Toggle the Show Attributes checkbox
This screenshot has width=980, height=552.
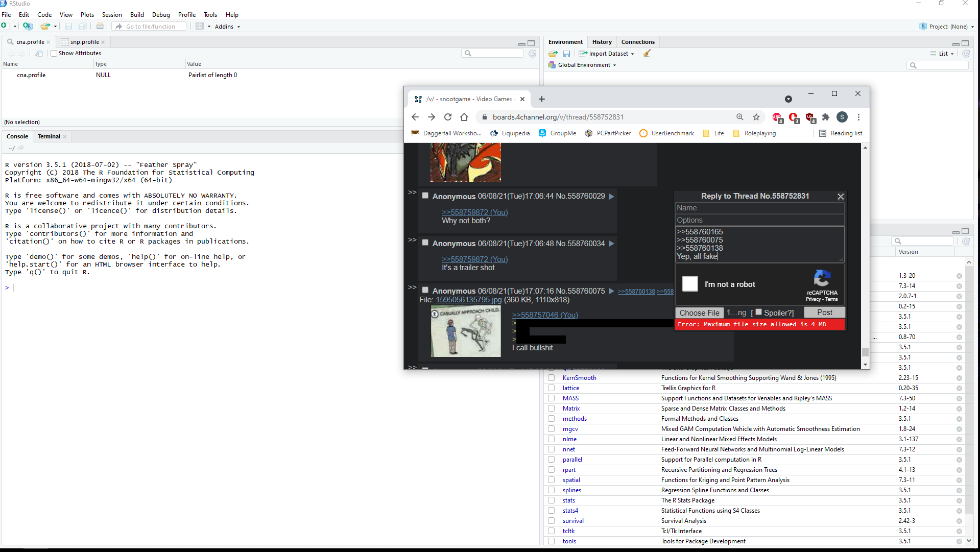(54, 53)
